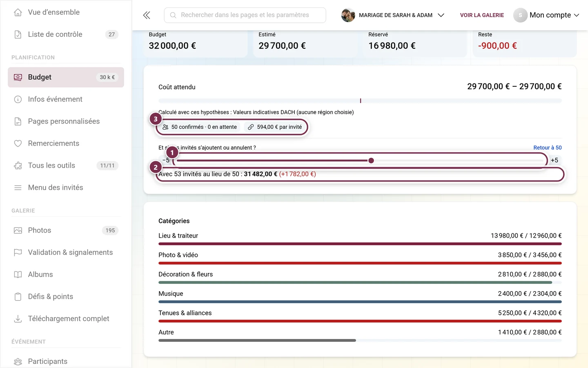Click the Mon compte avatar circle
This screenshot has height=368, width=588.
520,15
